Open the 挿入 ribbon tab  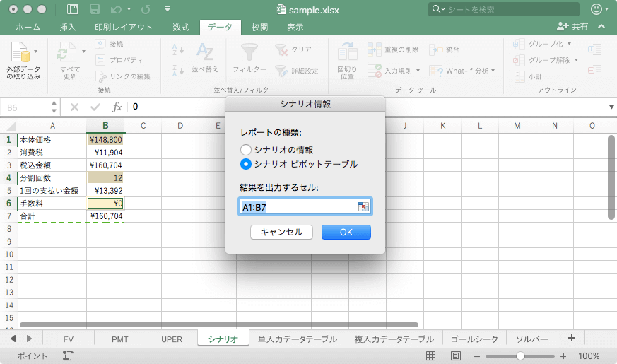(x=68, y=27)
